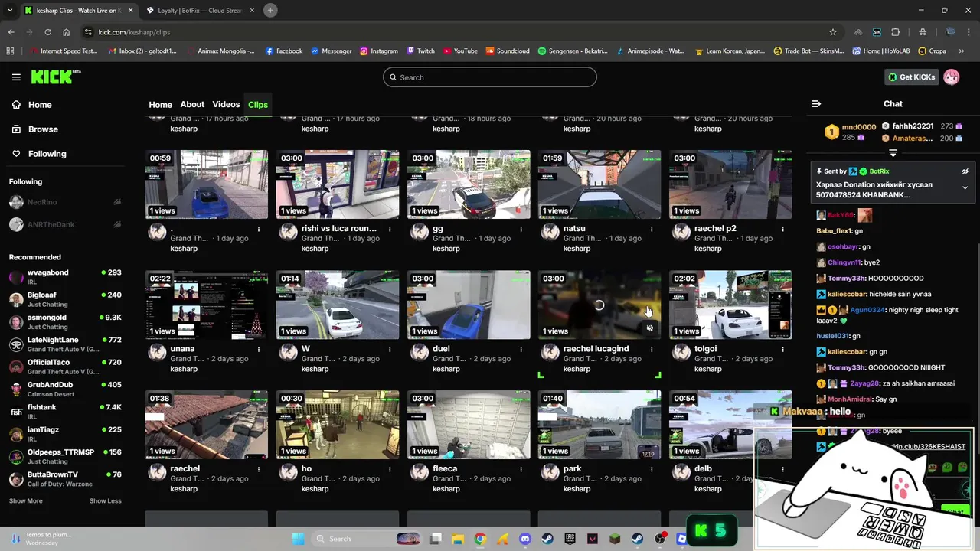Image resolution: width=980 pixels, height=551 pixels.
Task: Click the KICK logo
Action: 55,77
